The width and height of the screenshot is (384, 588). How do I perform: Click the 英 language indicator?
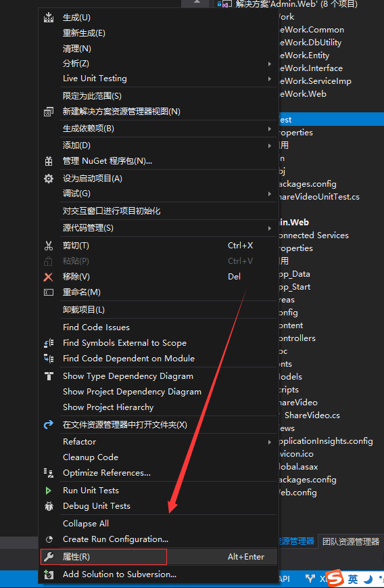tap(353, 579)
